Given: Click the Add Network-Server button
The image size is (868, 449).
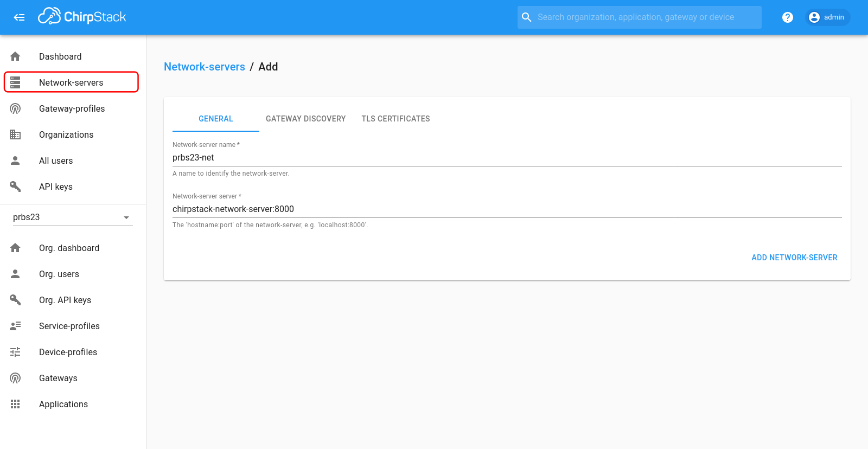Looking at the screenshot, I should click(794, 258).
